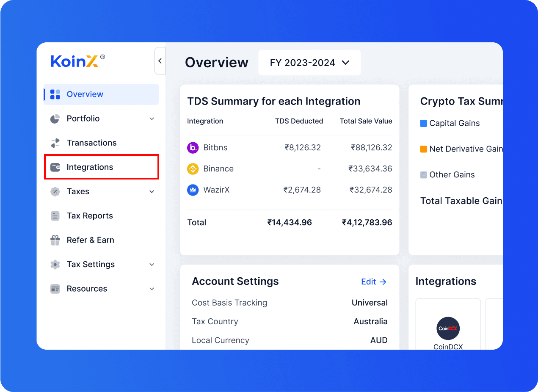The image size is (538, 392).
Task: Click the Bitbns logo in TDS Summary
Action: (x=193, y=148)
